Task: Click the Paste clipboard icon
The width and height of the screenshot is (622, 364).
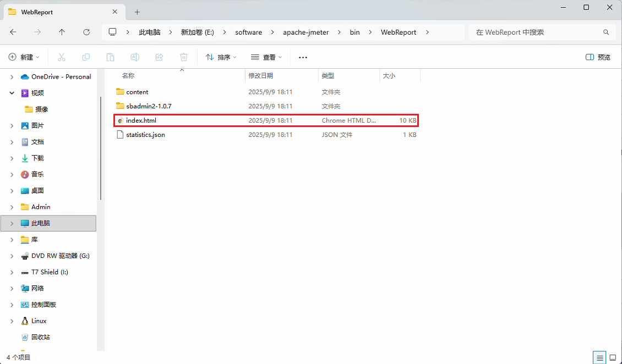Action: pyautogui.click(x=110, y=57)
